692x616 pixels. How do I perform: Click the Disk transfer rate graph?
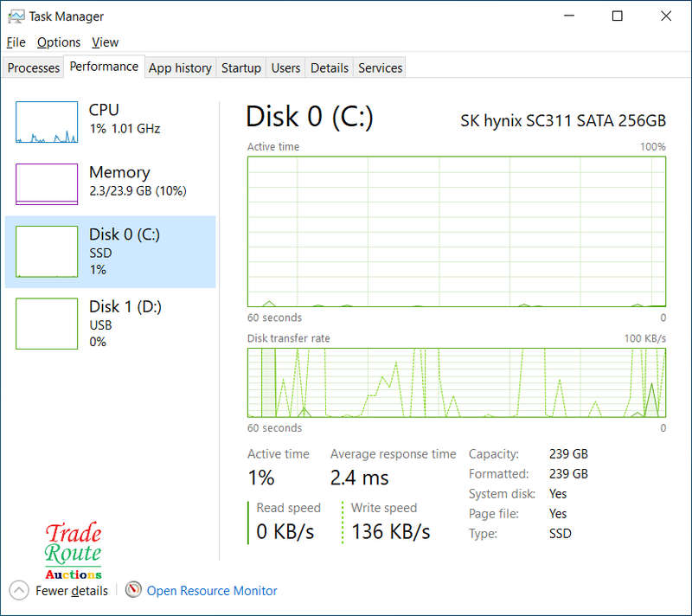pos(457,382)
